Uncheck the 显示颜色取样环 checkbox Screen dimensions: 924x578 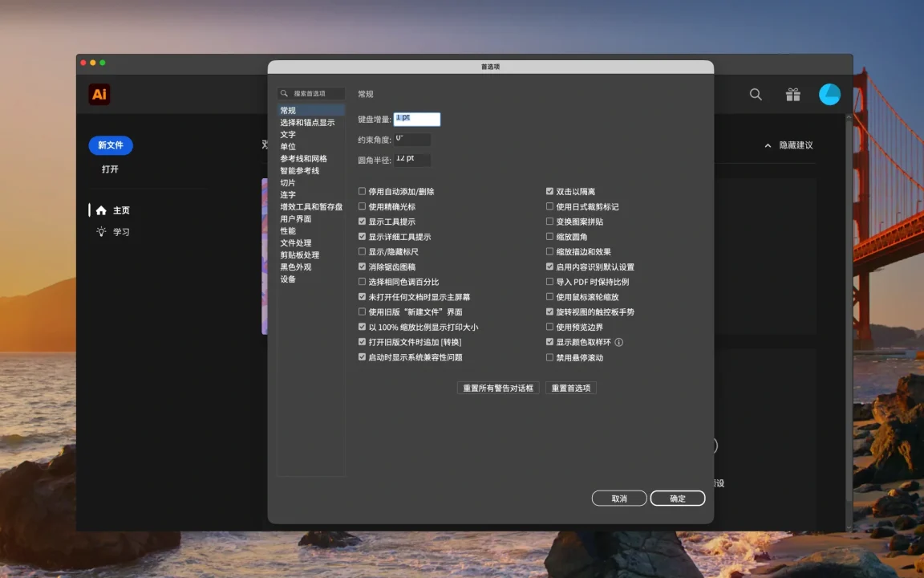549,341
